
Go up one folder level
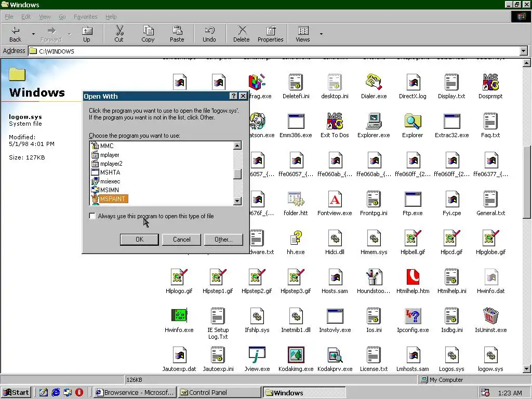pos(87,34)
